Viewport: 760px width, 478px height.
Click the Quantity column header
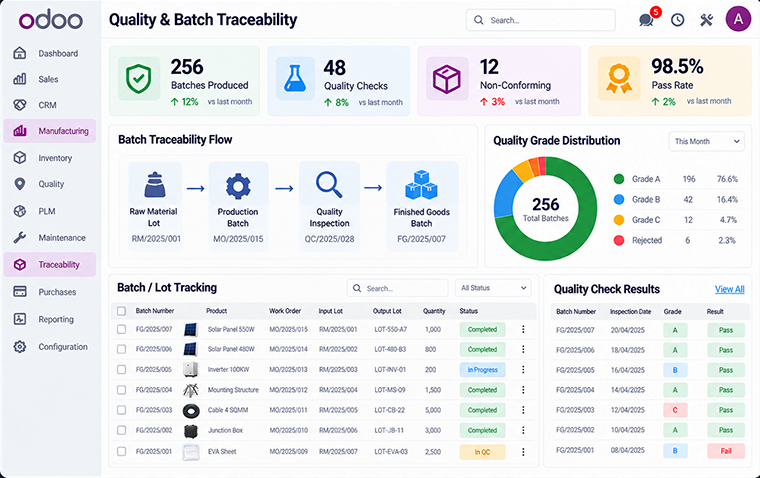(x=434, y=311)
